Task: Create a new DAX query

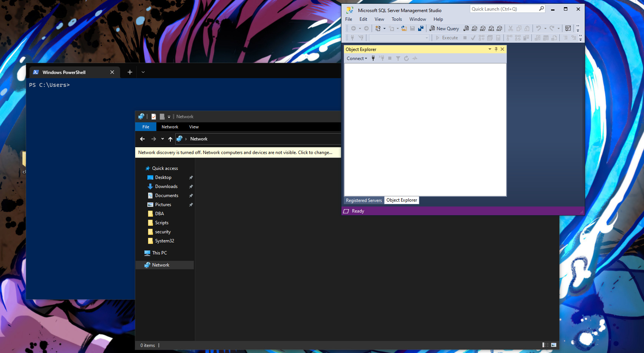Action: click(500, 28)
